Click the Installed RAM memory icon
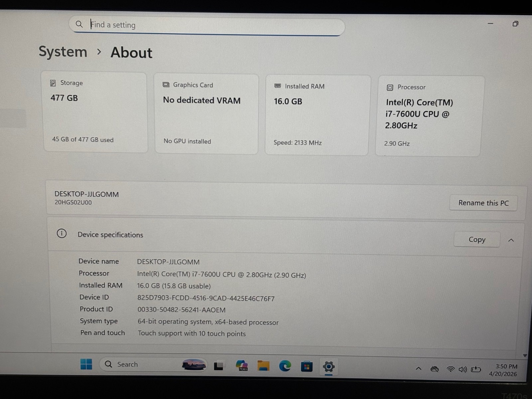Screen dimensions: 532x399 click(x=278, y=86)
